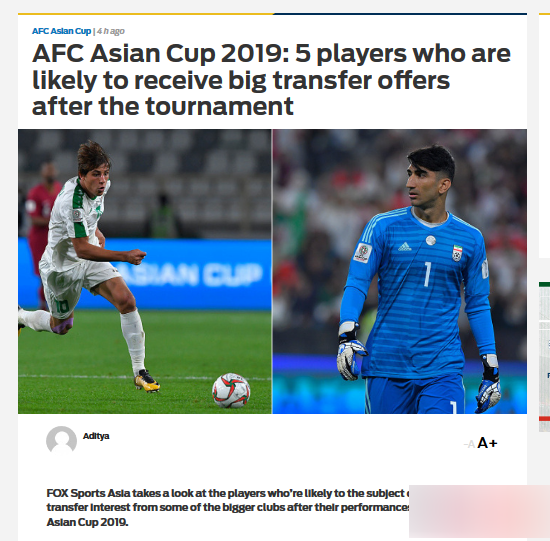Open the Iraq player photo on left
Image resolution: width=550 pixels, height=541 pixels.
(x=145, y=271)
